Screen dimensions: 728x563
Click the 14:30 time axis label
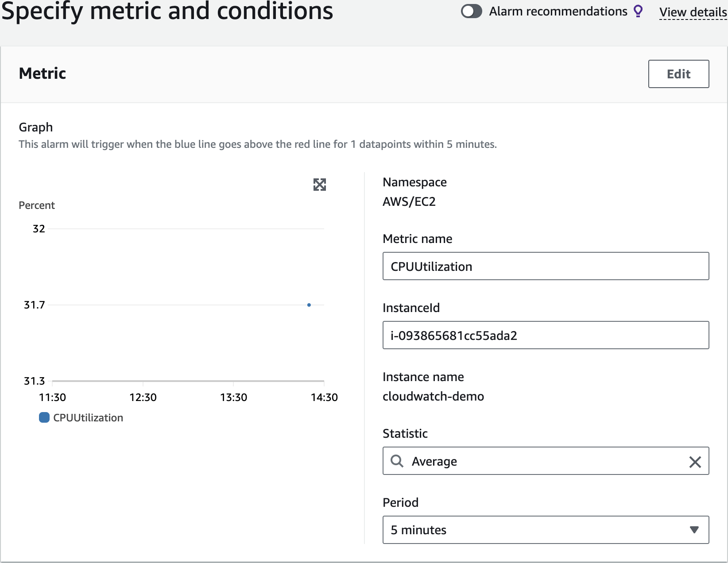(324, 397)
